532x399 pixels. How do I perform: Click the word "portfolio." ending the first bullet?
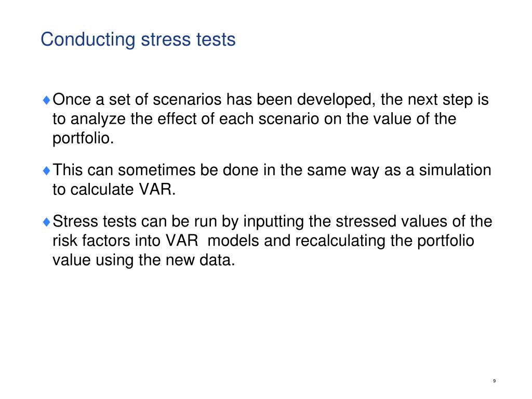(x=83, y=138)
